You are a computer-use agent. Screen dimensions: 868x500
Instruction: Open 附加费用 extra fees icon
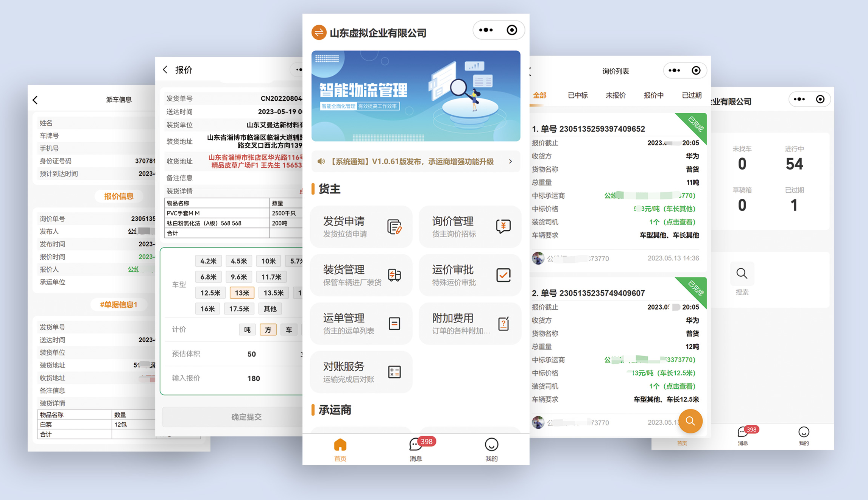[x=503, y=323]
